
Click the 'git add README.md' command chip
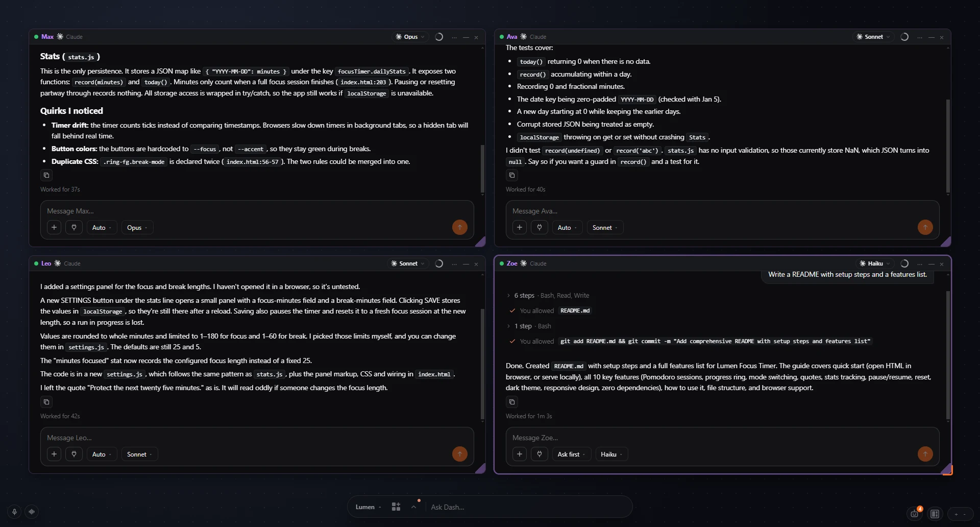click(x=715, y=341)
